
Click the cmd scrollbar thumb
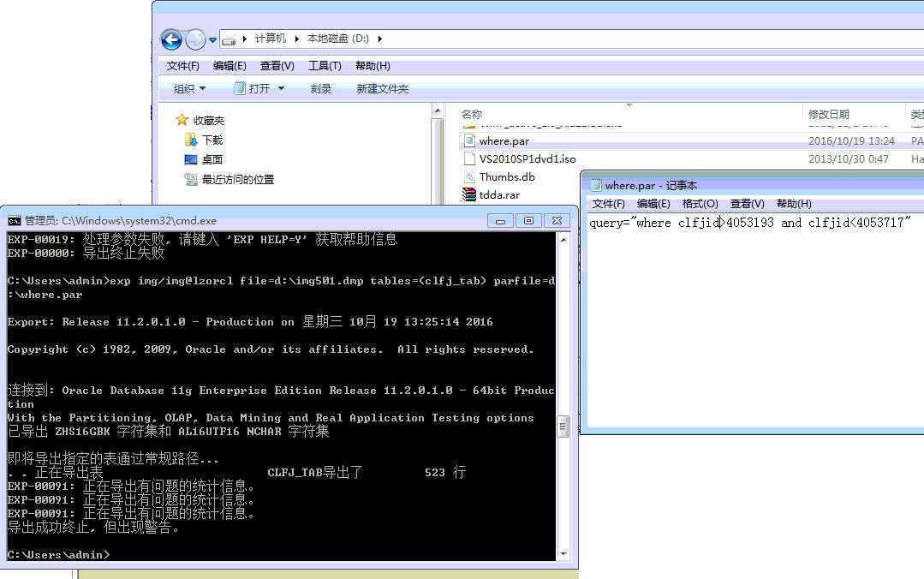(563, 426)
